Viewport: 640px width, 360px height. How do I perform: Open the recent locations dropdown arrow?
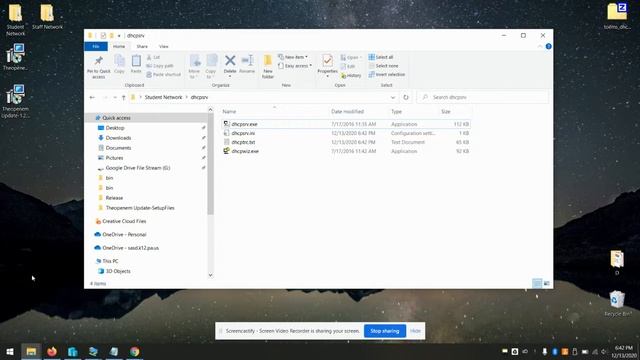click(x=115, y=98)
